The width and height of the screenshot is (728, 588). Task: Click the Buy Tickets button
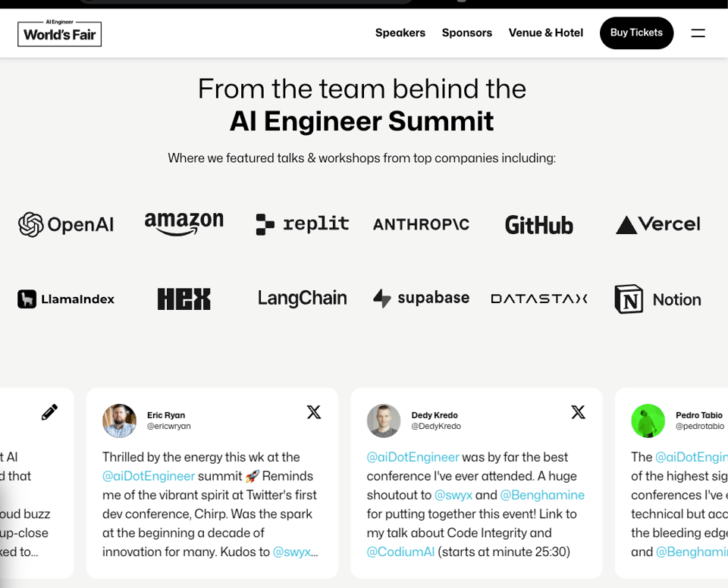(x=636, y=33)
